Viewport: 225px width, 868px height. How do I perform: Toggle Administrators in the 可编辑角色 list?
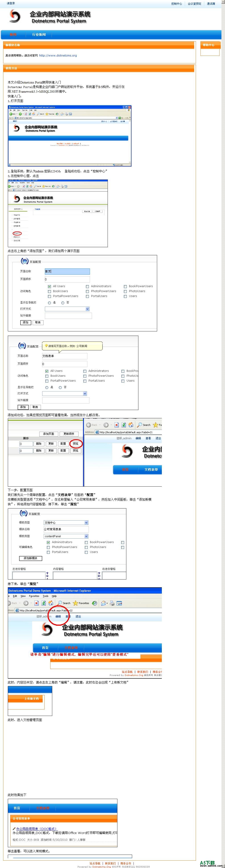pyautogui.click(x=48, y=542)
